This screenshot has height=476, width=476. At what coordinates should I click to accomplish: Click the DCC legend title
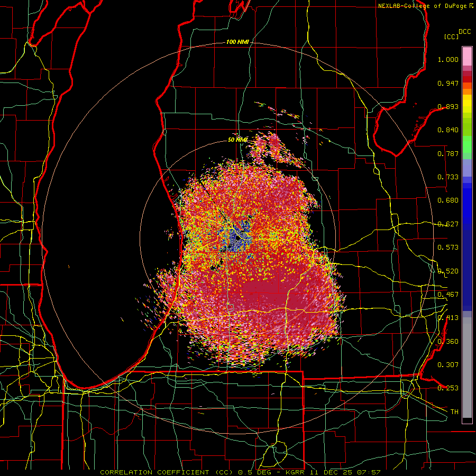(465, 32)
